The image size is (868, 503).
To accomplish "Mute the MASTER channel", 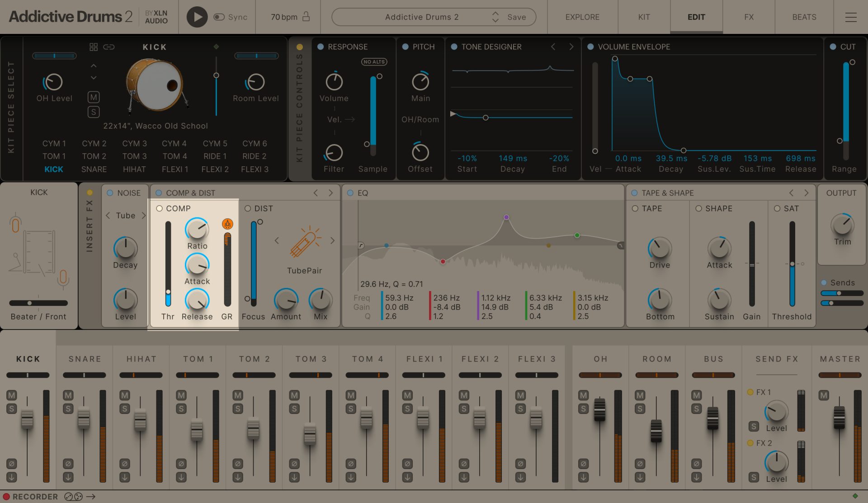I will 824,395.
